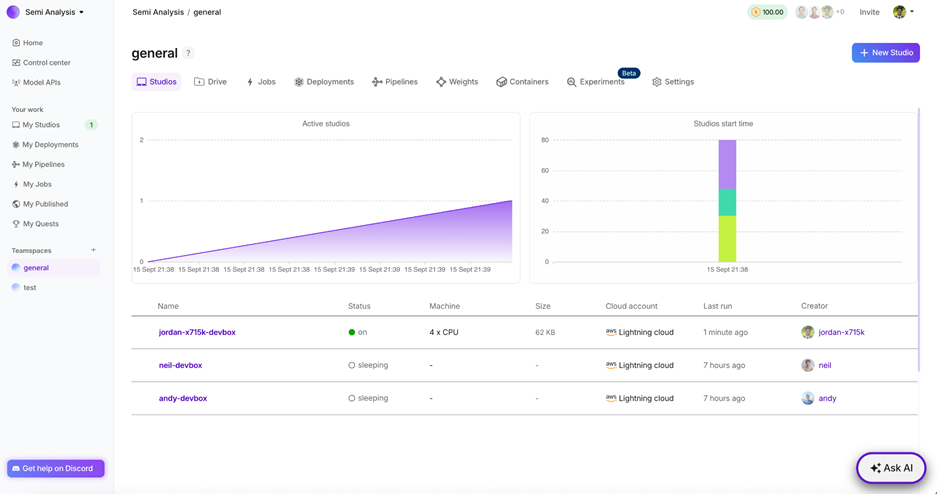Screen dimensions: 937x494
Task: Open the jordan-x715k-devbox studio
Action: click(x=197, y=332)
